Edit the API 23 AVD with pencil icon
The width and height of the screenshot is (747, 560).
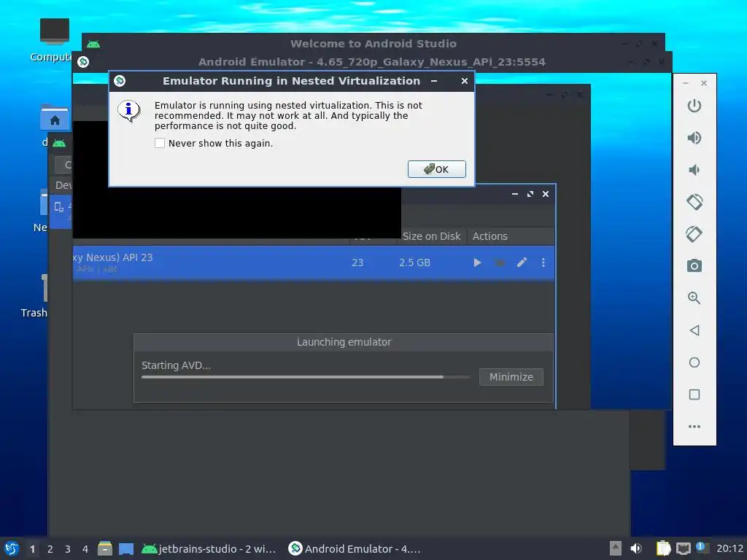point(522,262)
